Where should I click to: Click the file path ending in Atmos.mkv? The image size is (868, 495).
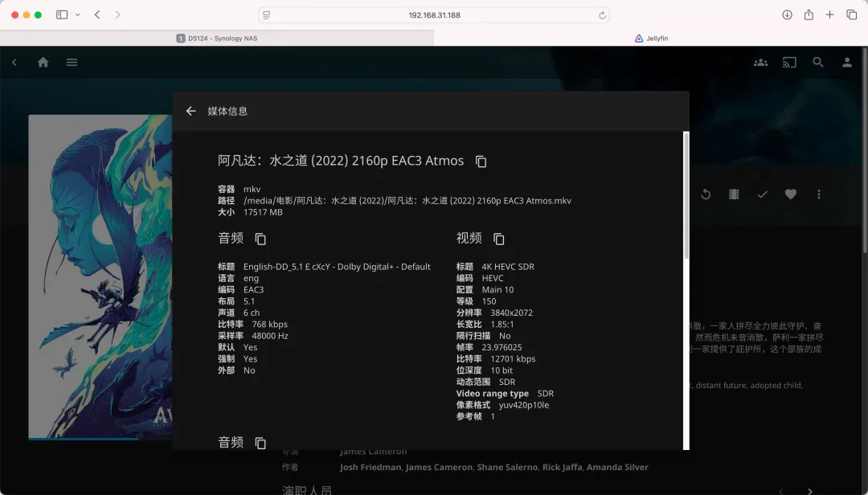pyautogui.click(x=407, y=201)
